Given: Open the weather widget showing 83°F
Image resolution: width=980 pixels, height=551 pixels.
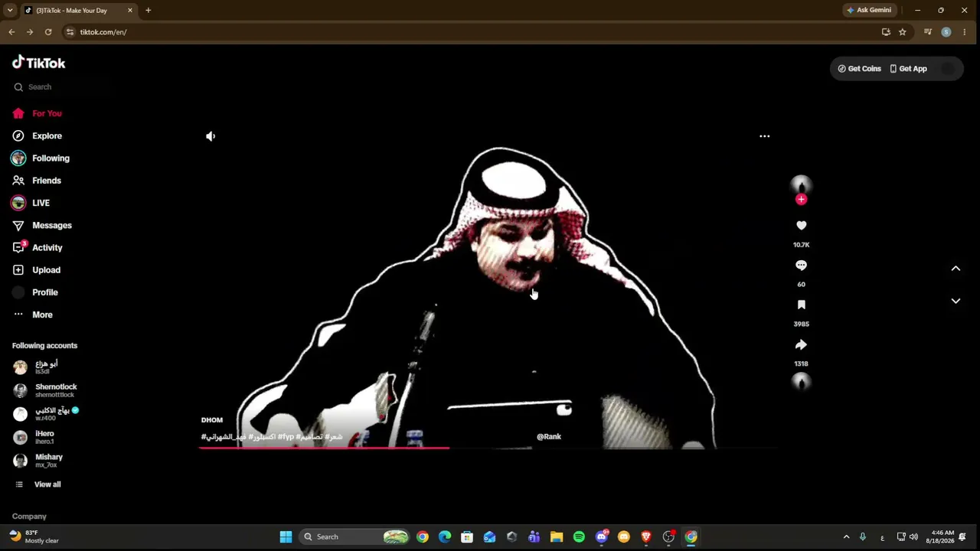Looking at the screenshot, I should coord(34,537).
